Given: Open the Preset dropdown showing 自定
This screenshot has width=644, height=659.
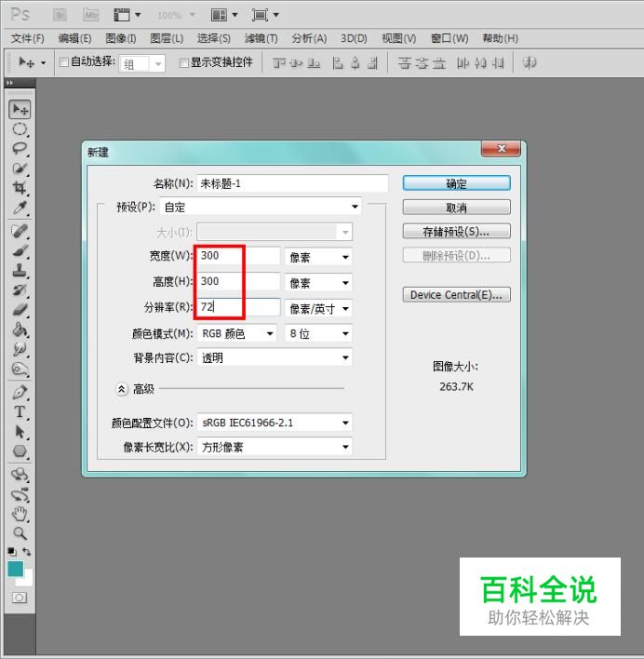Looking at the screenshot, I should (x=261, y=207).
